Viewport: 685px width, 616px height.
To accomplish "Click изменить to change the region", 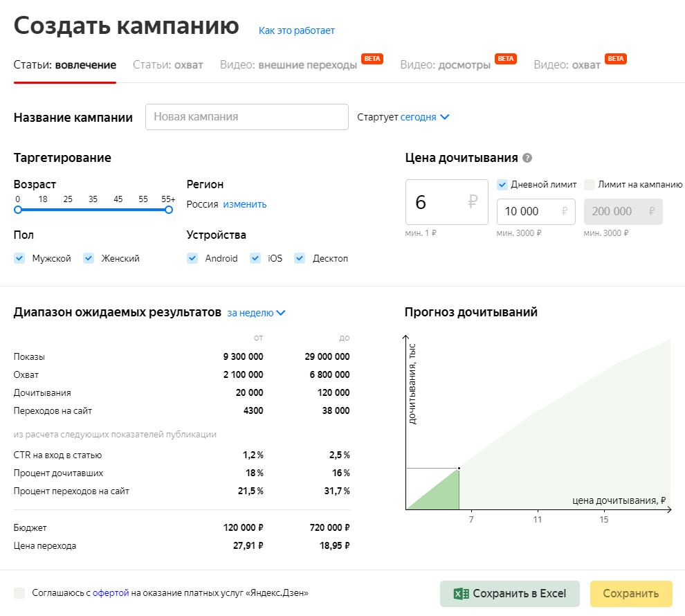I will click(245, 204).
